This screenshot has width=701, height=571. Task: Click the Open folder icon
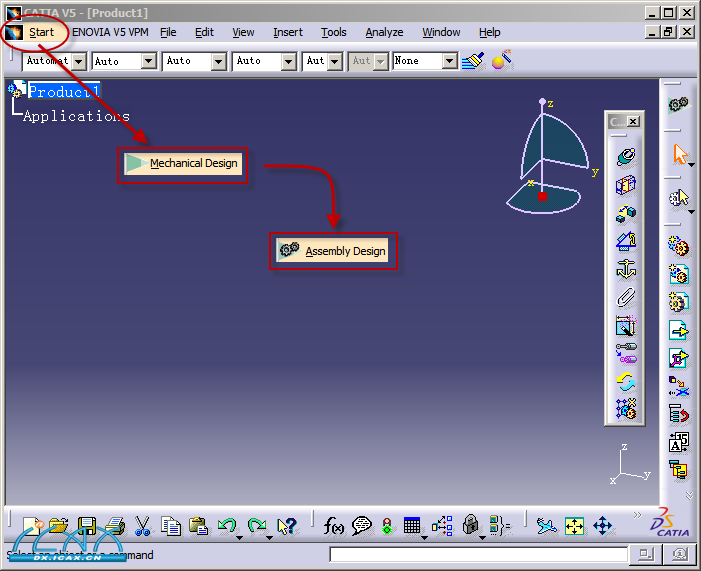(x=58, y=525)
